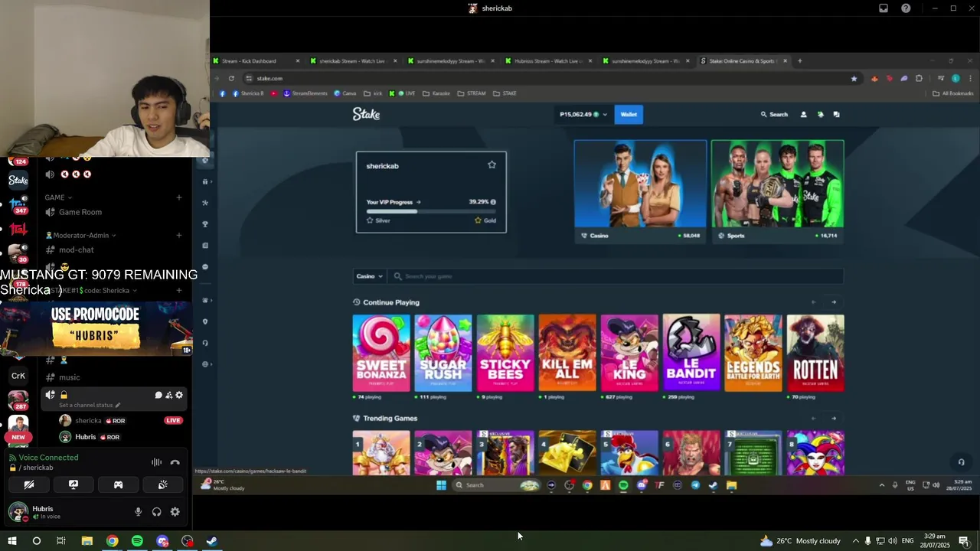Image resolution: width=980 pixels, height=551 pixels.
Task: Open Chrome from the Windows taskbar
Action: (113, 541)
